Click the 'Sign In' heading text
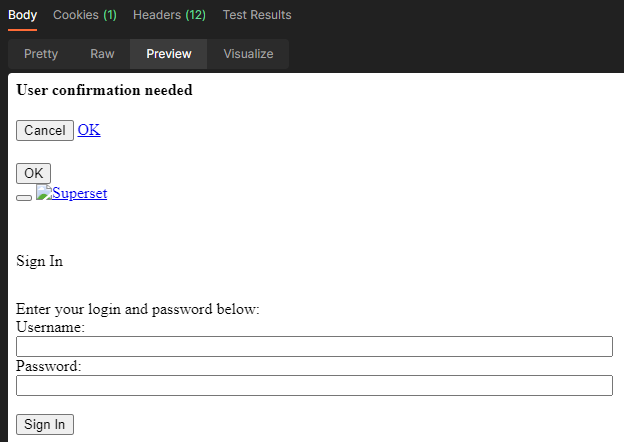The width and height of the screenshot is (624, 442). [39, 261]
